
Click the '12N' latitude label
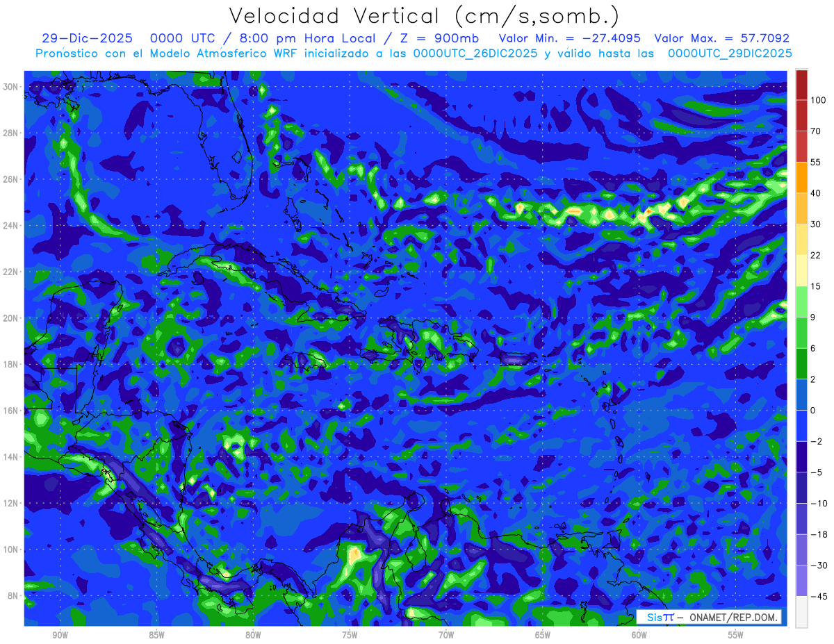point(12,503)
